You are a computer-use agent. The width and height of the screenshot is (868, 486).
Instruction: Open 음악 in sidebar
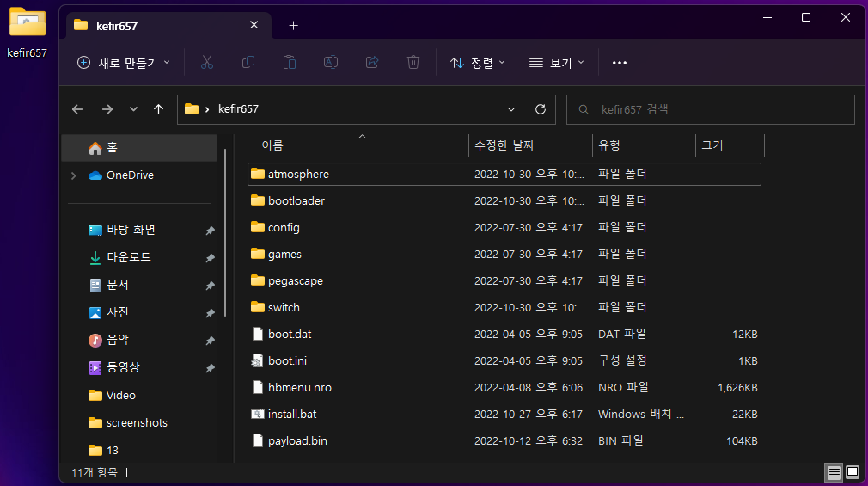(x=139, y=340)
